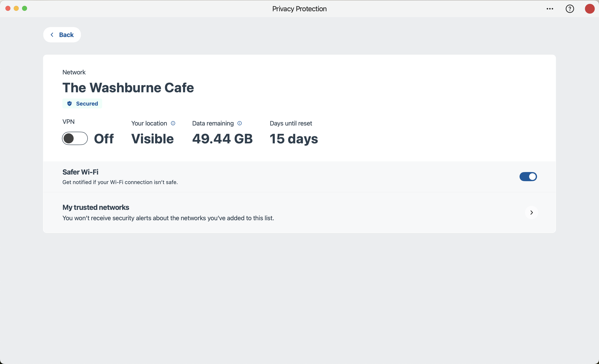Screen dimensions: 599x364
Task: Click the info icon beside Data remaining
Action: click(x=239, y=123)
